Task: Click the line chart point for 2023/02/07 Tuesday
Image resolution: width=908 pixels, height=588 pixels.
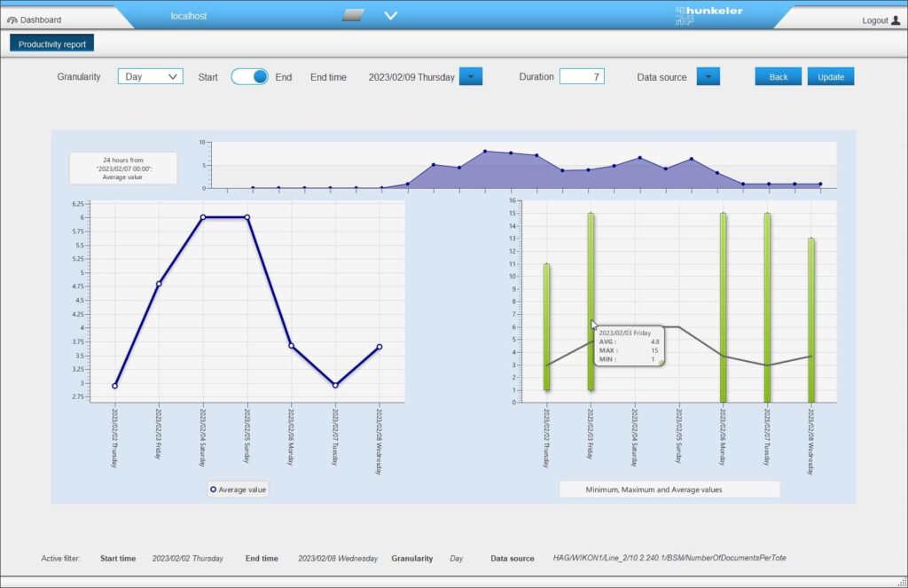Action: click(335, 385)
